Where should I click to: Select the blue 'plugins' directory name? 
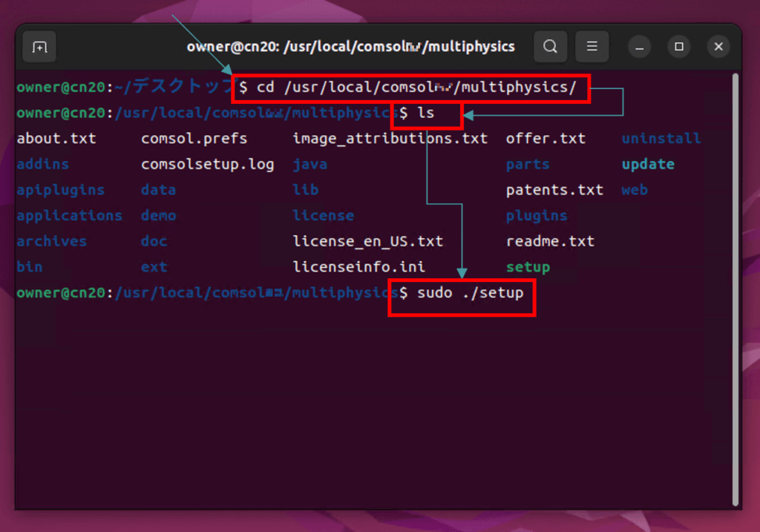coord(537,215)
